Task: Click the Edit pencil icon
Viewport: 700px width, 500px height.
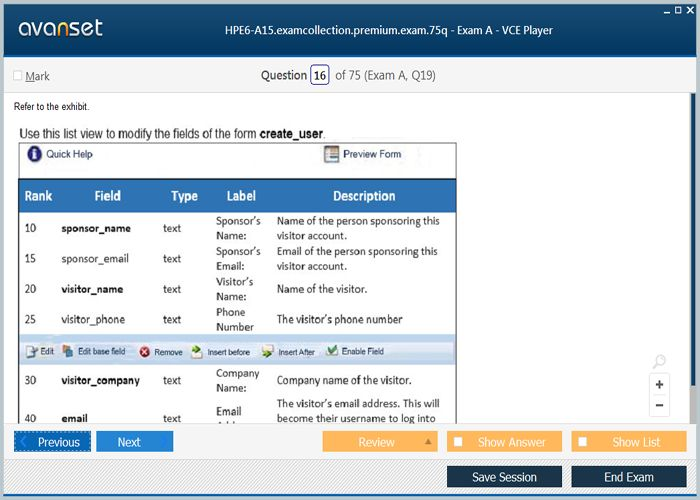Action: click(x=29, y=352)
